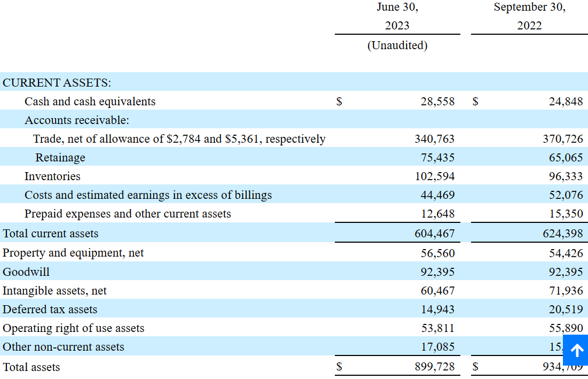Click the blue scroll-to-top arrow button
The height and width of the screenshot is (379, 588).
click(576, 351)
